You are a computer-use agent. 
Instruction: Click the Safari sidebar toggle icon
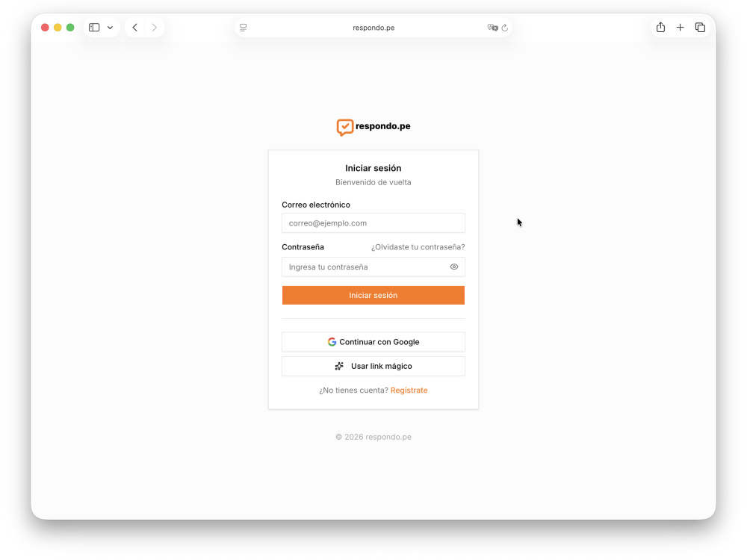(94, 28)
